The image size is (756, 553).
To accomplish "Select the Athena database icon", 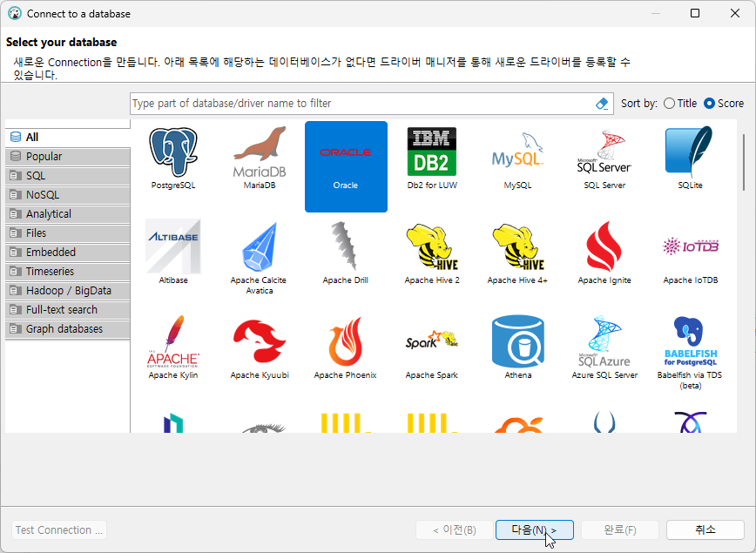I will tap(518, 341).
